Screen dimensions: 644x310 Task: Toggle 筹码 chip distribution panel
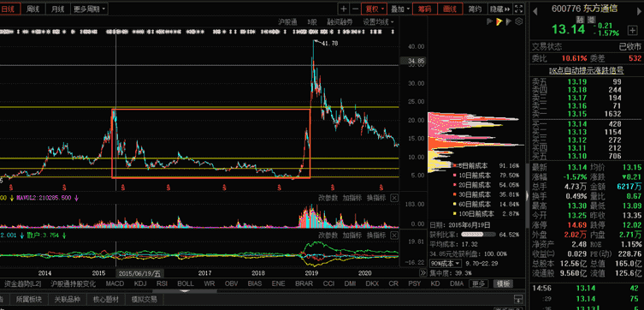click(424, 9)
